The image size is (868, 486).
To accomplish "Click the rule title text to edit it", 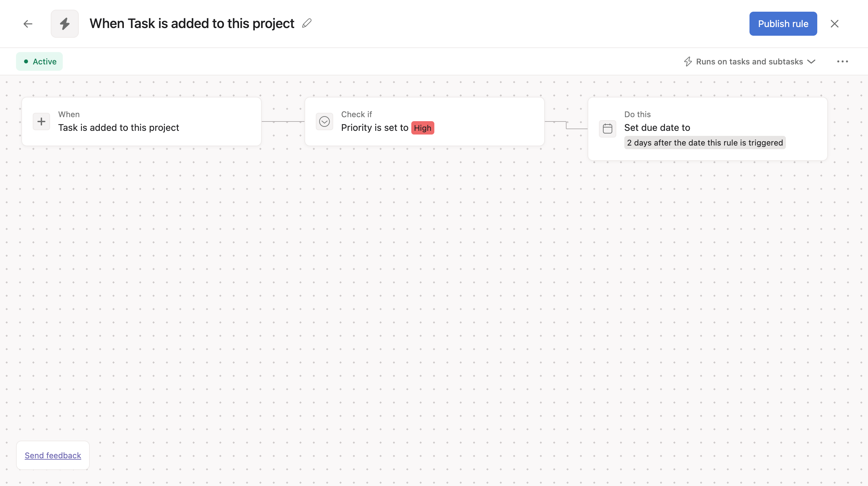I will coord(192,24).
